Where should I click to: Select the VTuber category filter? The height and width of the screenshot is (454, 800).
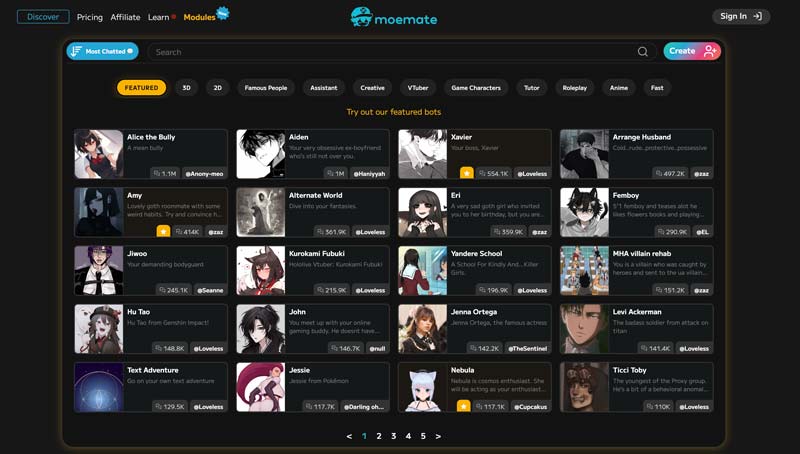pyautogui.click(x=419, y=88)
